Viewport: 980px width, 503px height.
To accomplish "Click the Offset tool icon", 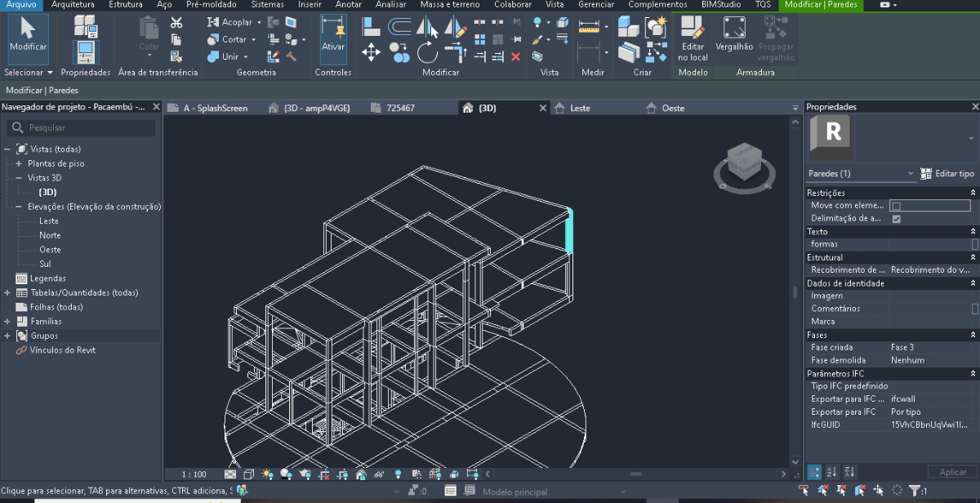I will tap(399, 27).
